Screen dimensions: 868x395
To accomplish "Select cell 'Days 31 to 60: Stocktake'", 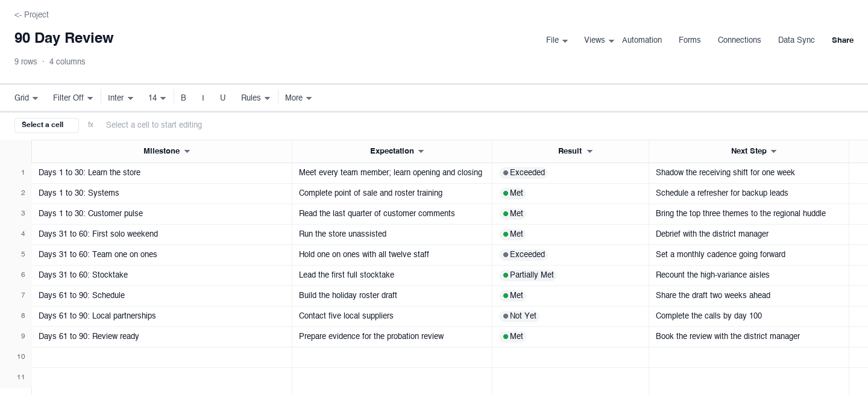I will [x=162, y=275].
